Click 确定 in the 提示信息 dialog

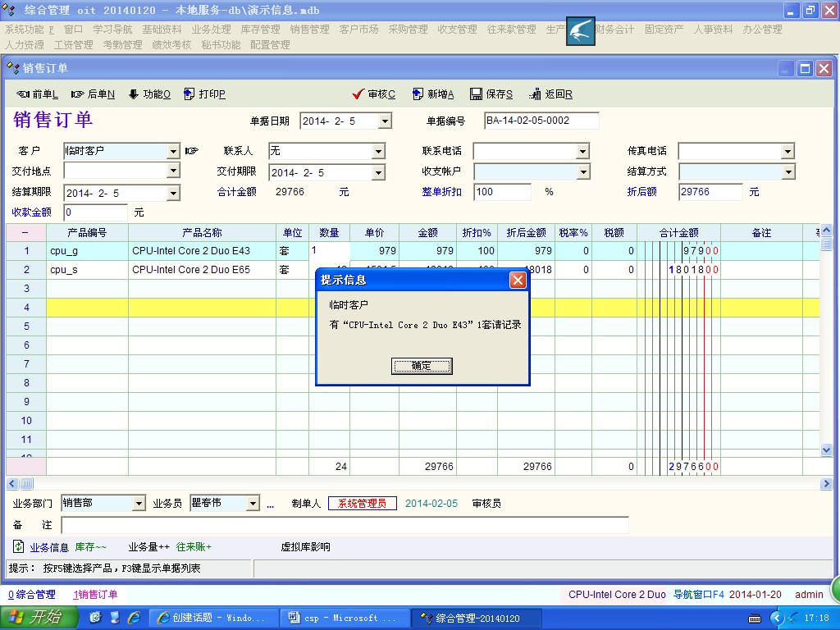pos(422,366)
